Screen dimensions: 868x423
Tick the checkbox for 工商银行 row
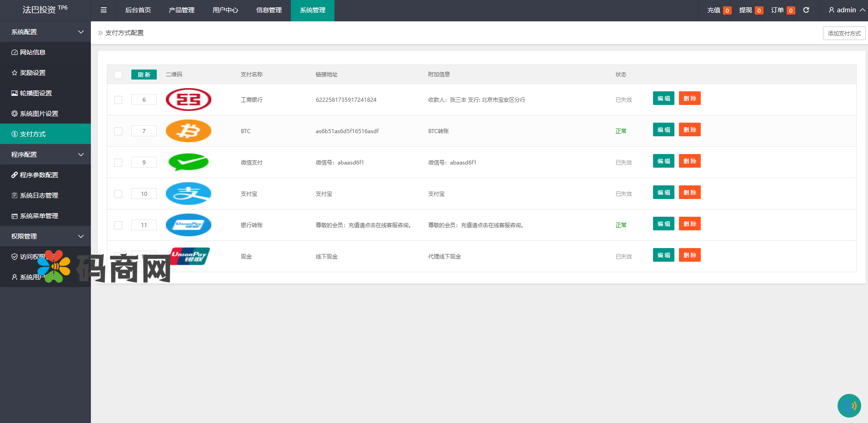[118, 100]
